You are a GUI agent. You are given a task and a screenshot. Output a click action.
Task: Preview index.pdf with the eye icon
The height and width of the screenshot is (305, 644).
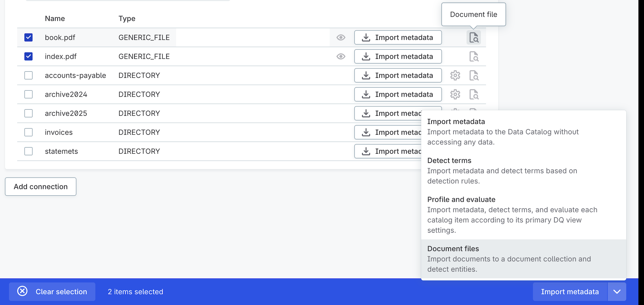[x=341, y=56]
